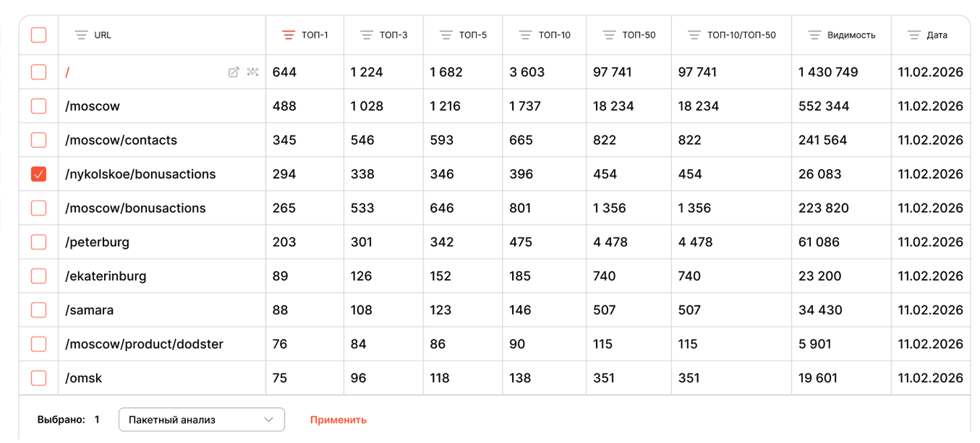Click the ТОП-3 value 1 028
Viewport: 980px width, 443px height.
[x=366, y=106]
